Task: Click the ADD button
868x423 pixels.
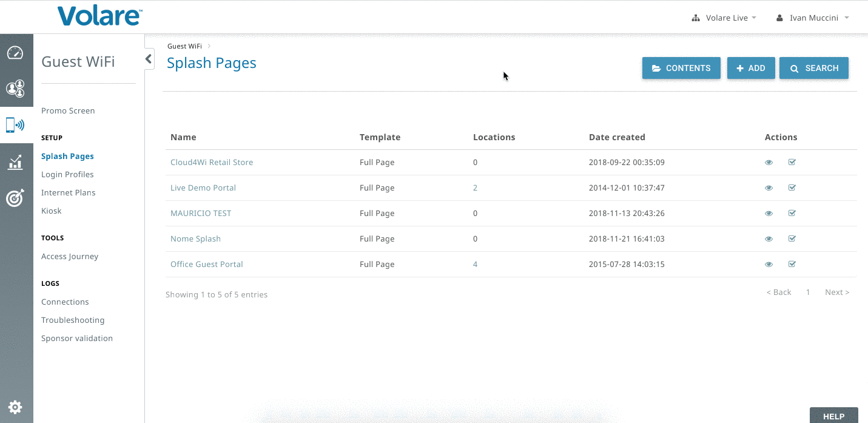Action: [x=751, y=68]
